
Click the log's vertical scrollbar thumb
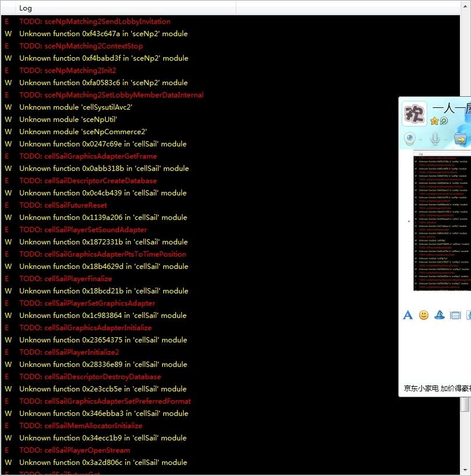[x=465, y=404]
